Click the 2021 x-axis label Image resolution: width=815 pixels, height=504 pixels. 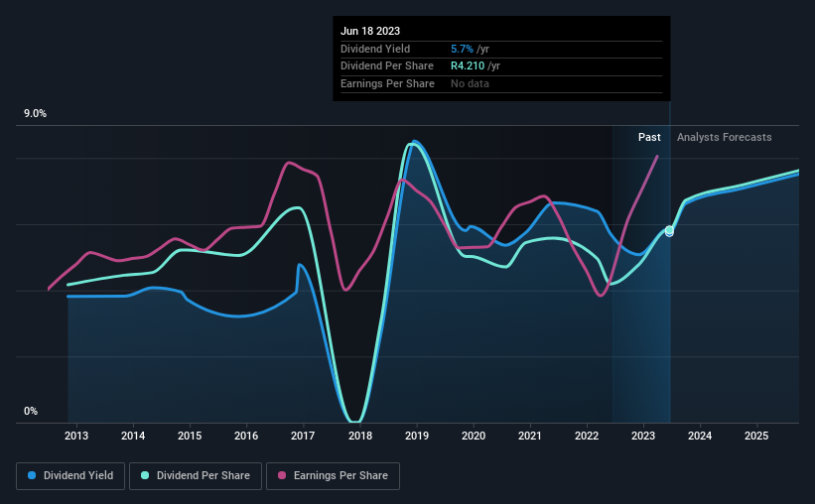[x=530, y=436]
